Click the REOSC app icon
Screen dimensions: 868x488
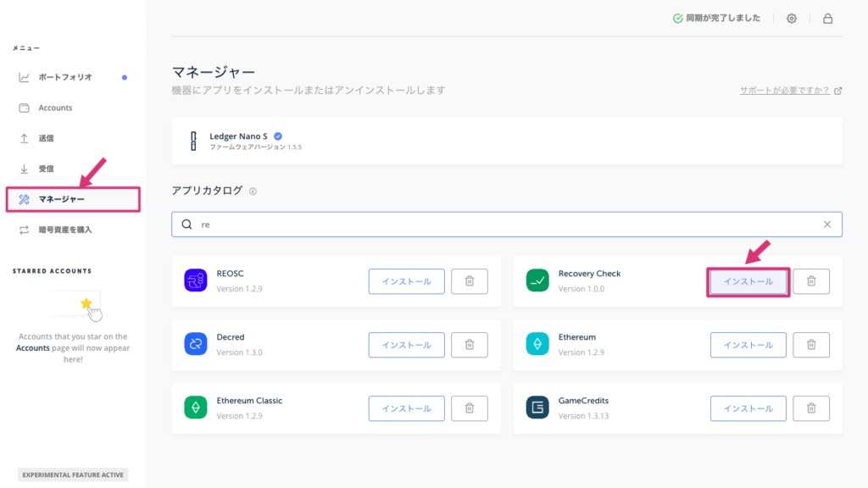(x=196, y=280)
